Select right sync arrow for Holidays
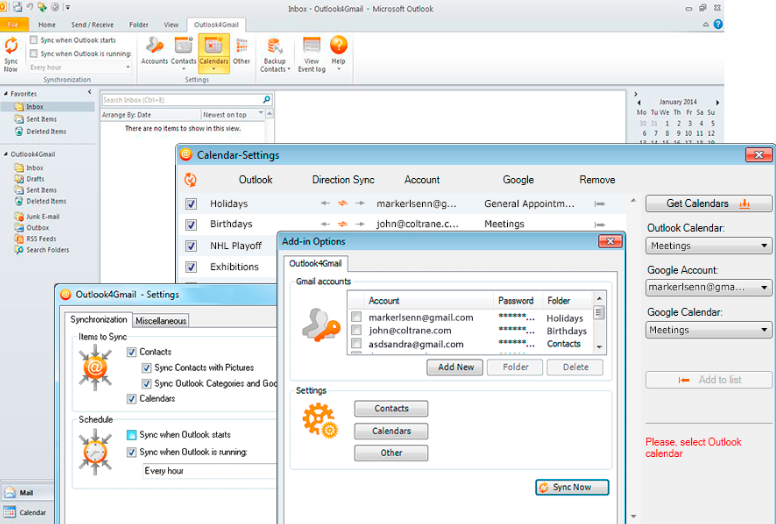The width and height of the screenshot is (776, 524). pyautogui.click(x=360, y=203)
